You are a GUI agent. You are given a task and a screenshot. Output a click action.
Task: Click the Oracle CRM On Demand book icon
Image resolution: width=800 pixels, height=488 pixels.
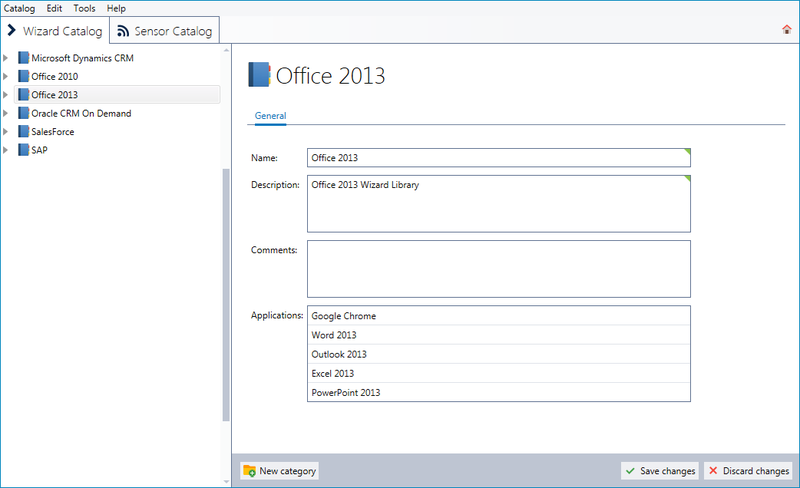[x=24, y=113]
